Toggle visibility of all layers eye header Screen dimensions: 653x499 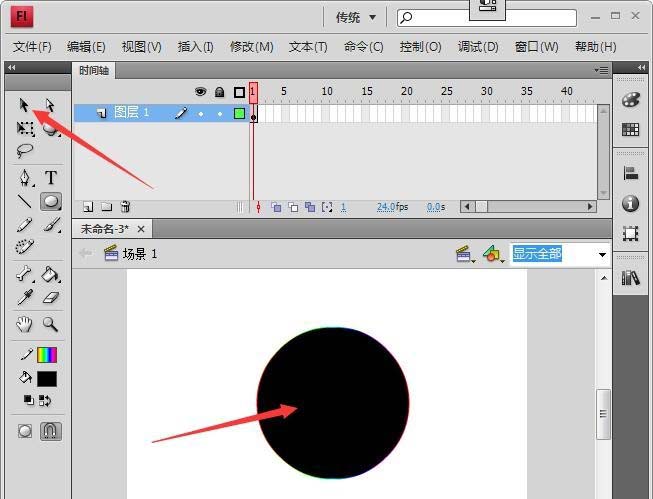tap(200, 92)
